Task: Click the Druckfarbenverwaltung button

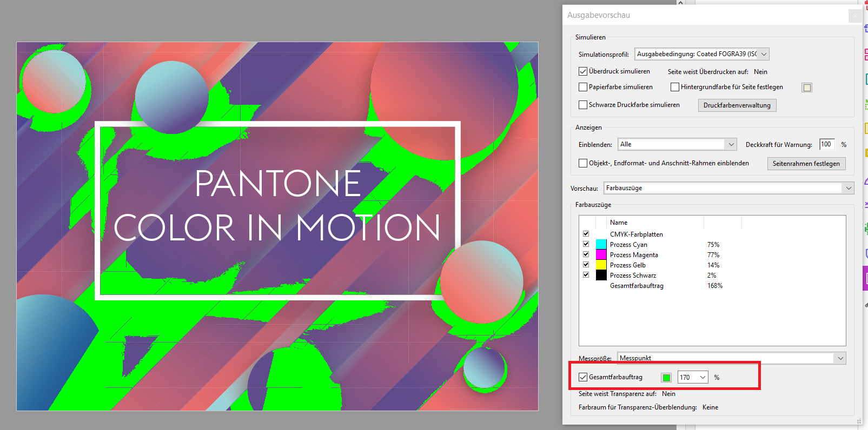Action: [x=737, y=105]
